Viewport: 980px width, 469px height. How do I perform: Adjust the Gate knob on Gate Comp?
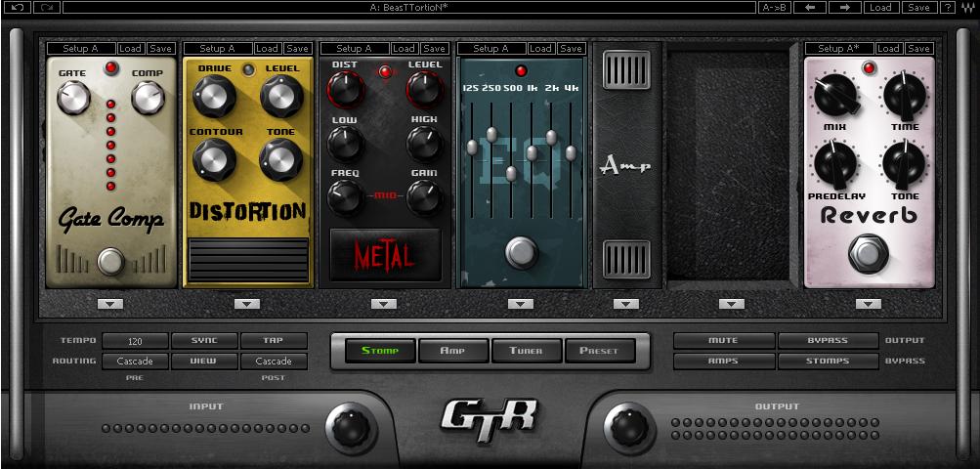coord(73,98)
